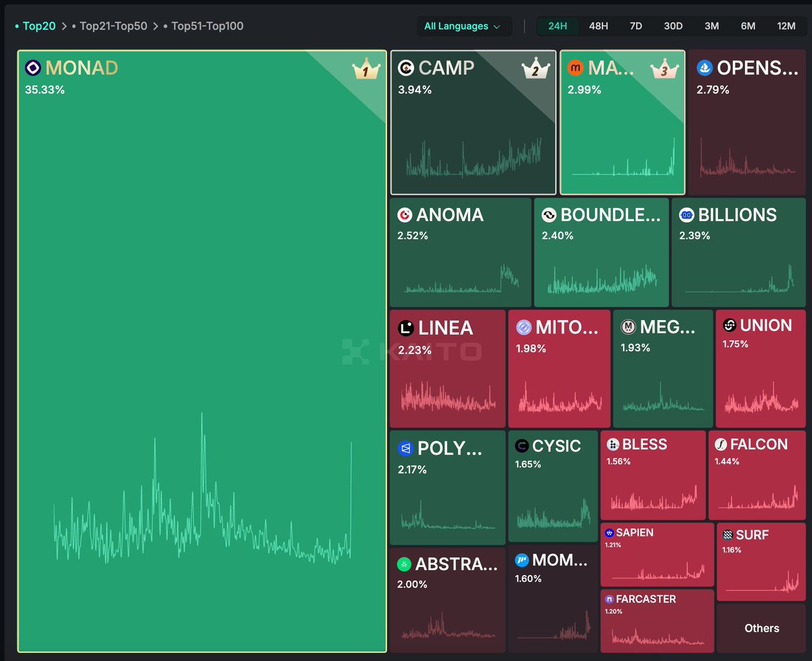Select the 48H time range
812x661 pixels.
[x=598, y=26]
